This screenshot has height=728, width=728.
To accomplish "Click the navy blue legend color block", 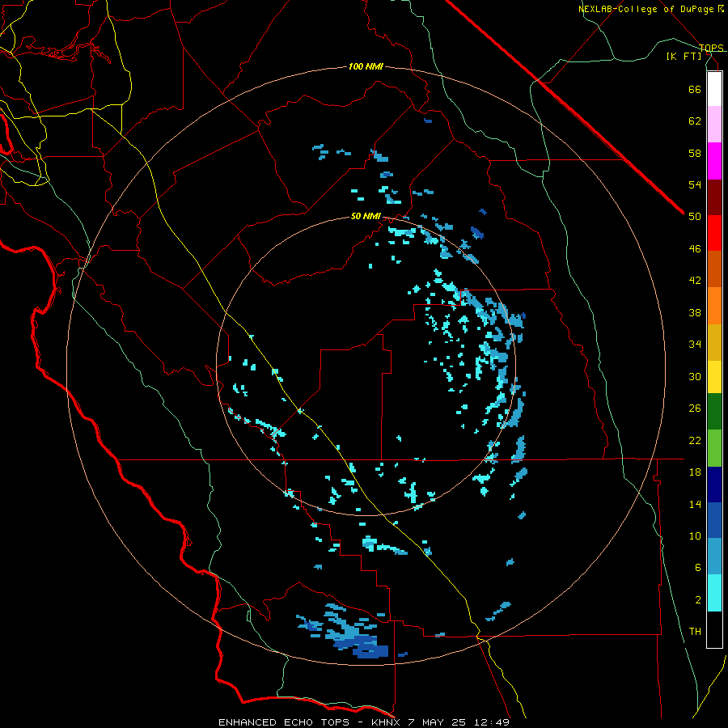I will tap(714, 485).
